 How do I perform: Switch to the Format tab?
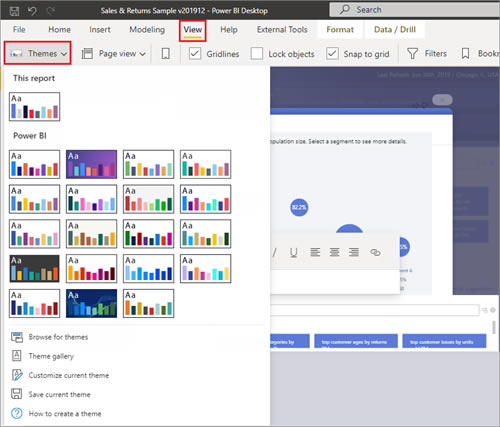[x=340, y=29]
